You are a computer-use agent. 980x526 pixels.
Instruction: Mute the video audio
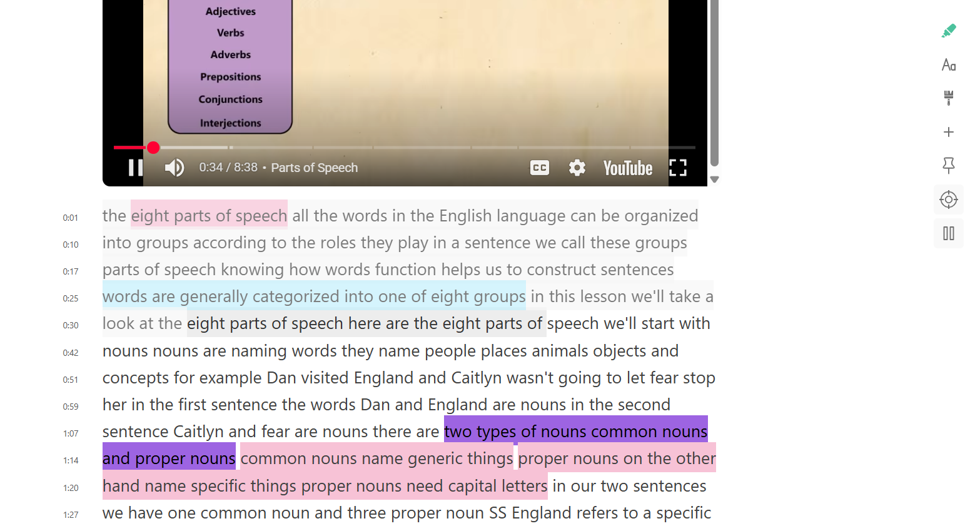(174, 168)
